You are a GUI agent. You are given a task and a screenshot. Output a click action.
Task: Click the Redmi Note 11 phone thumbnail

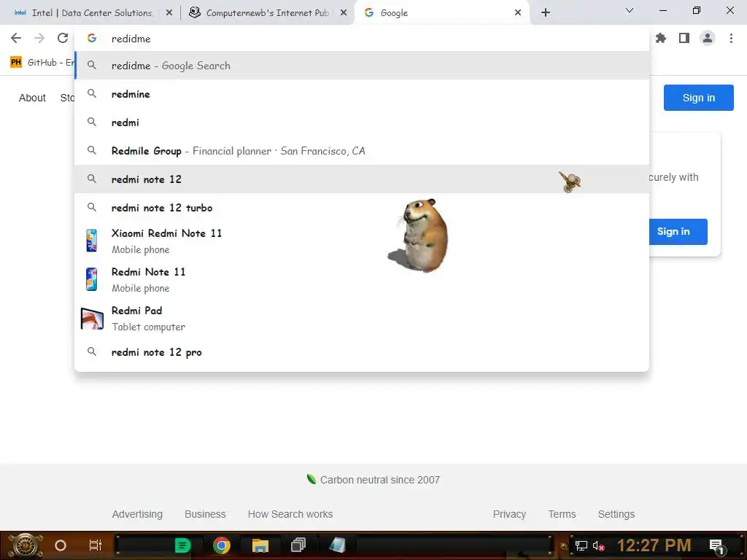[x=91, y=279]
